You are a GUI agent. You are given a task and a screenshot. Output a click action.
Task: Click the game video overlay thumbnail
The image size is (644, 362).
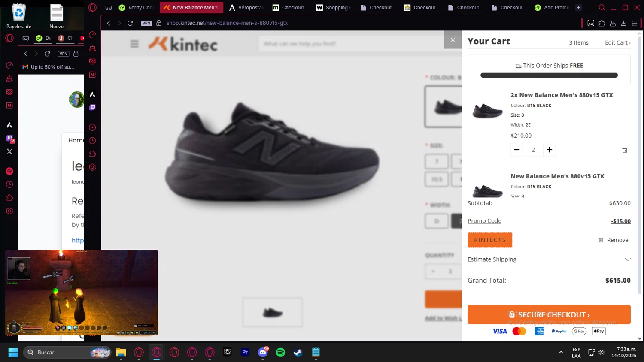(82, 293)
